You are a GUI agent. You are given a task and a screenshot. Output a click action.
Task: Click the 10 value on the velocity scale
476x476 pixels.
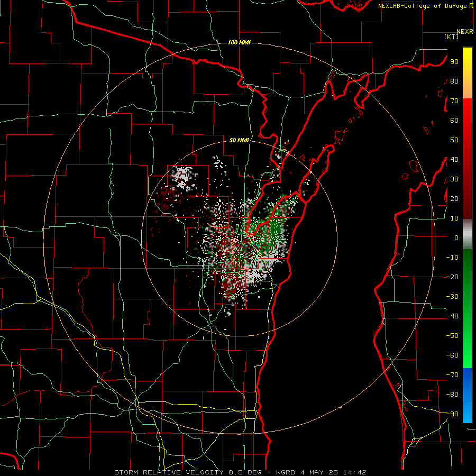[x=454, y=218]
